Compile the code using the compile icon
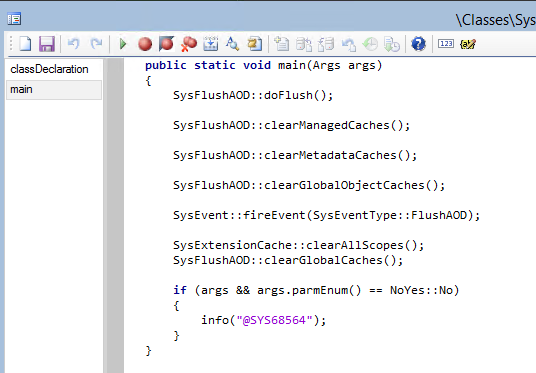The height and width of the screenshot is (373, 536). click(x=211, y=44)
